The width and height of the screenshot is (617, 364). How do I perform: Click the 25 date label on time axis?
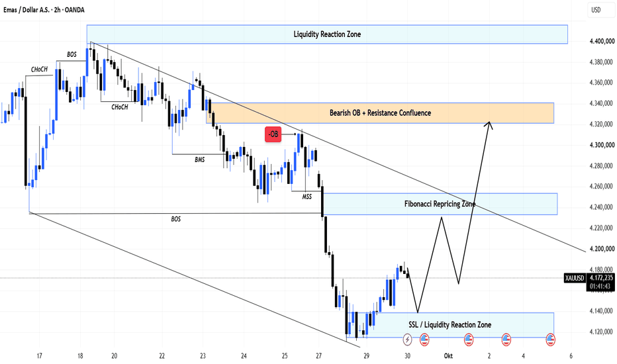point(285,356)
